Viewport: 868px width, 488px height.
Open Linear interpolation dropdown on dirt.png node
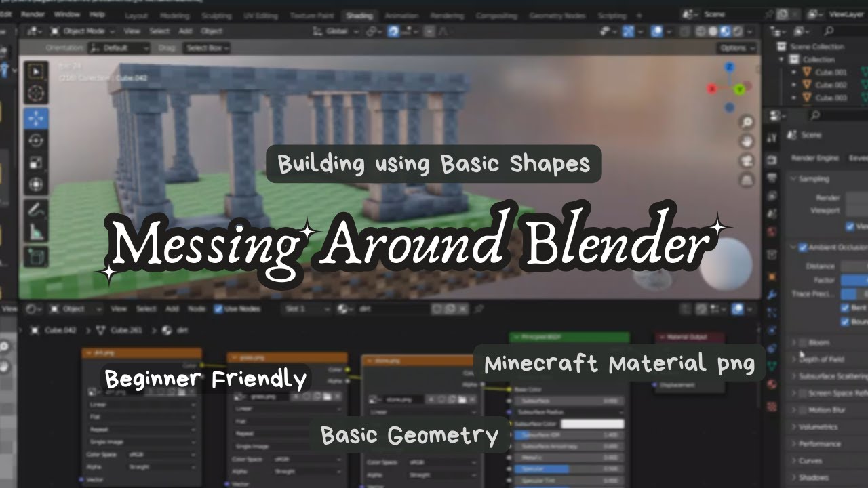[142, 405]
